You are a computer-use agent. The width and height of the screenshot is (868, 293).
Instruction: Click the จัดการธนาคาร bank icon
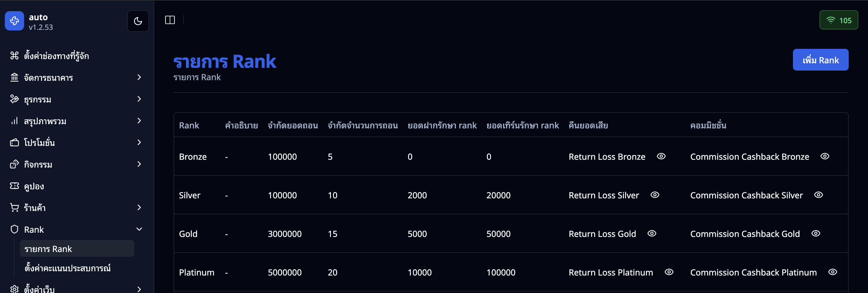14,77
